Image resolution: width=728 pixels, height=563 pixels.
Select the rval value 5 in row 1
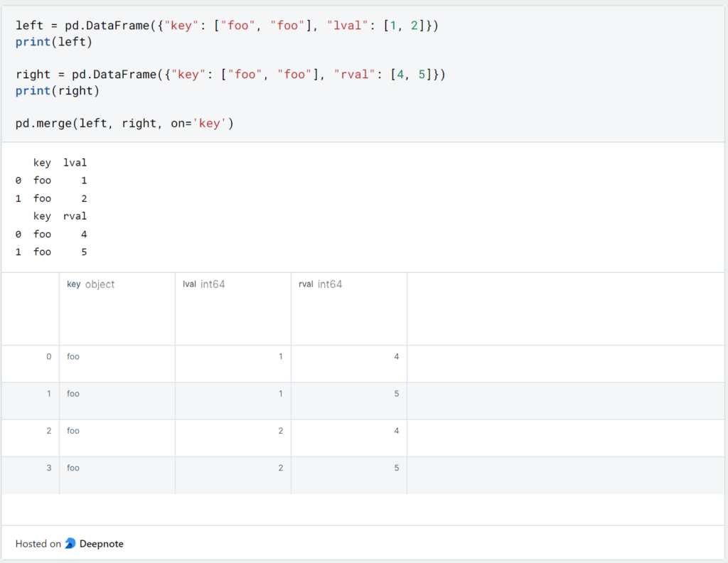397,393
